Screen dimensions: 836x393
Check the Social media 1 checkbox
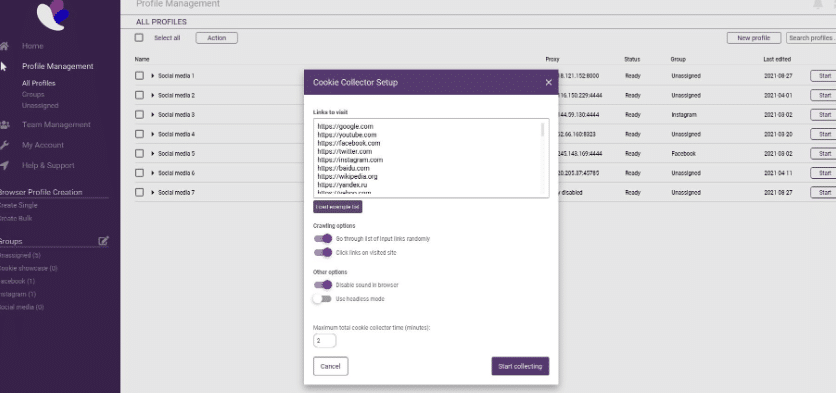[x=139, y=76]
